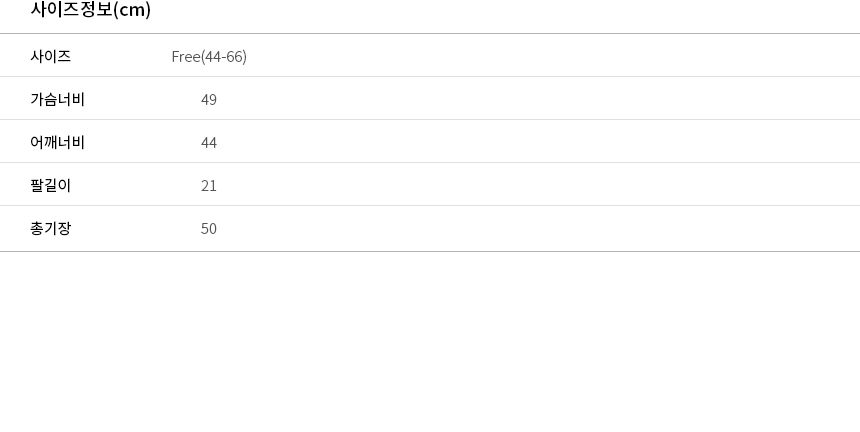Image resolution: width=860 pixels, height=432 pixels.
Task: Click divider line between 팔길이 and 총기장 rows
Action: [x=430, y=206]
